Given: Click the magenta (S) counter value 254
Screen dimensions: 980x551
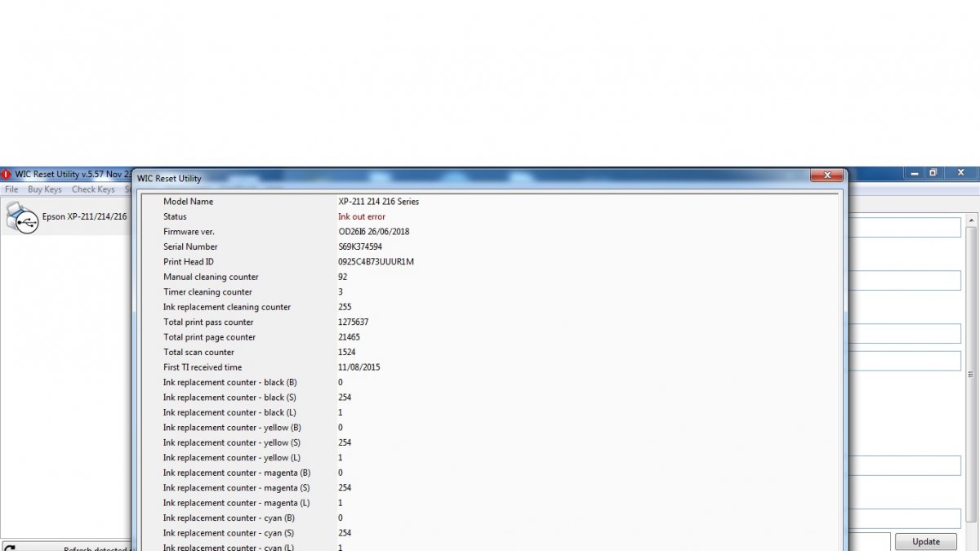Looking at the screenshot, I should (345, 488).
